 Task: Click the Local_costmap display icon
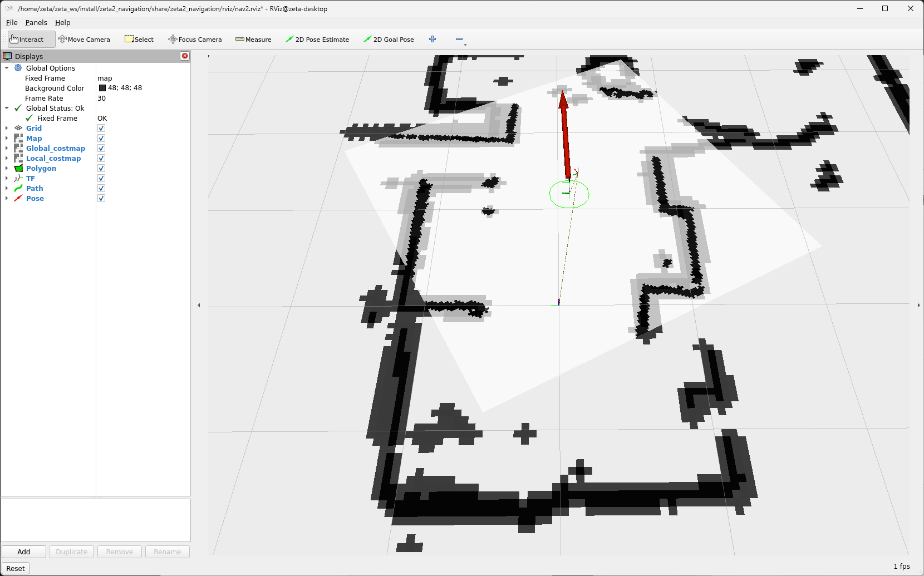pyautogui.click(x=18, y=158)
